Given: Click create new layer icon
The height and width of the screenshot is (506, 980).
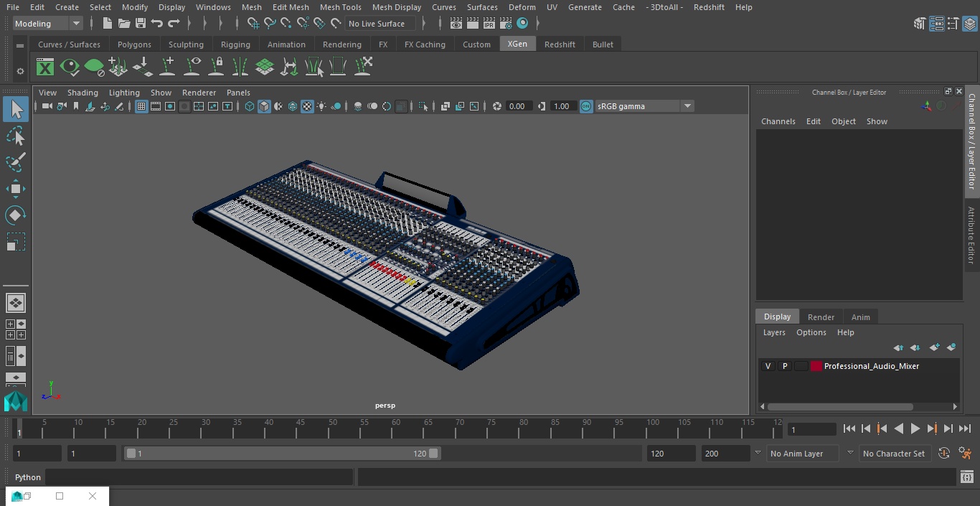Looking at the screenshot, I should click(934, 347).
